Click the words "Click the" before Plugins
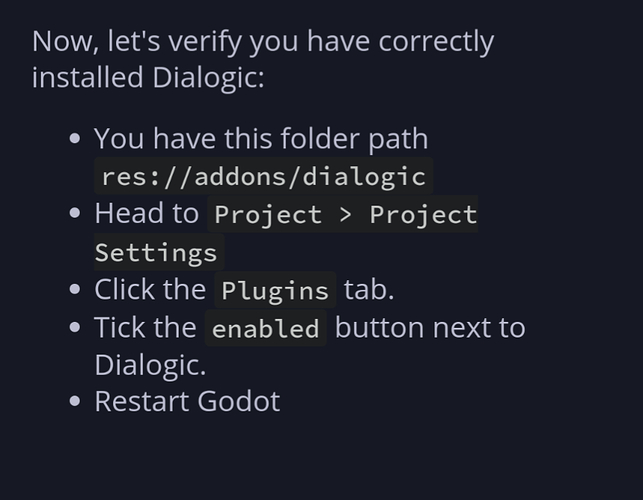The width and height of the screenshot is (643, 500). tap(150, 290)
